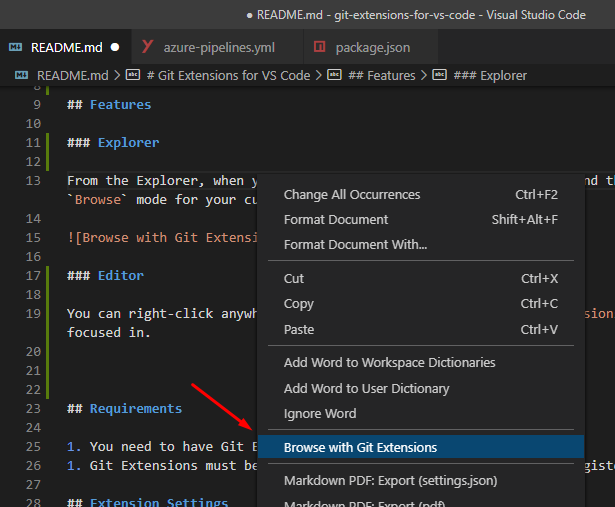Open '# Git Extensions for VS Code' breadcrumb
This screenshot has width=615, height=507.
click(228, 75)
